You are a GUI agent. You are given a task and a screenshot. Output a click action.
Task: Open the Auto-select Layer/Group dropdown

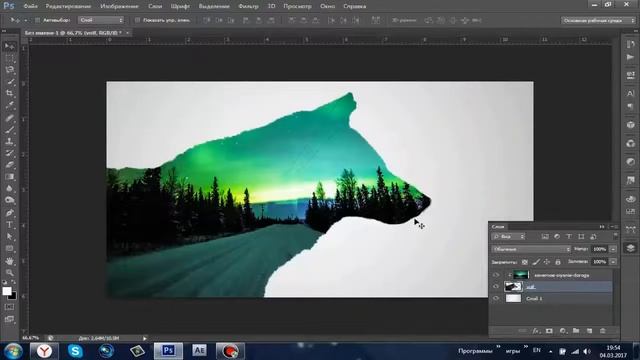[101, 20]
